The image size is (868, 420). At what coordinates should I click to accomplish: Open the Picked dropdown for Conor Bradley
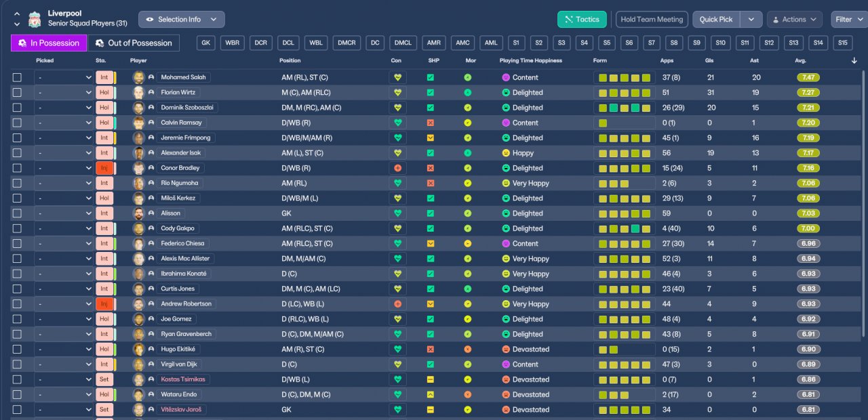coord(64,168)
